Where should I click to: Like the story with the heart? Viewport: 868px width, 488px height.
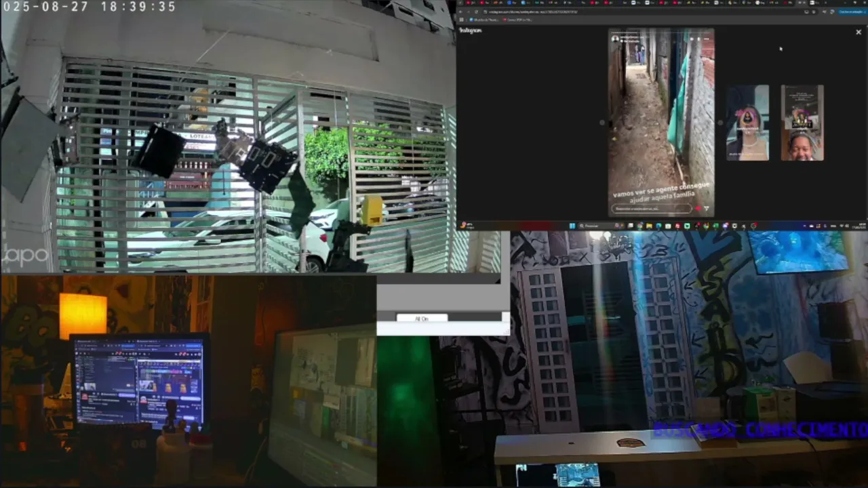[698, 208]
